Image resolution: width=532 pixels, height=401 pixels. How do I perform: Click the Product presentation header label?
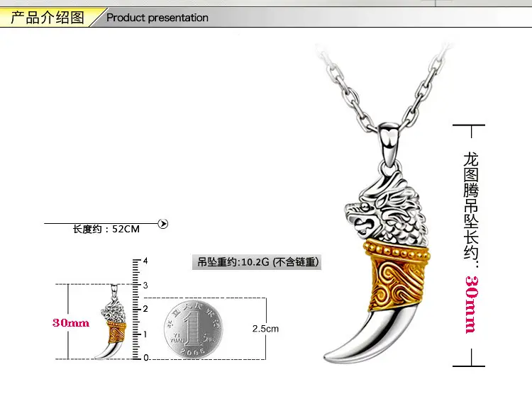(x=157, y=18)
